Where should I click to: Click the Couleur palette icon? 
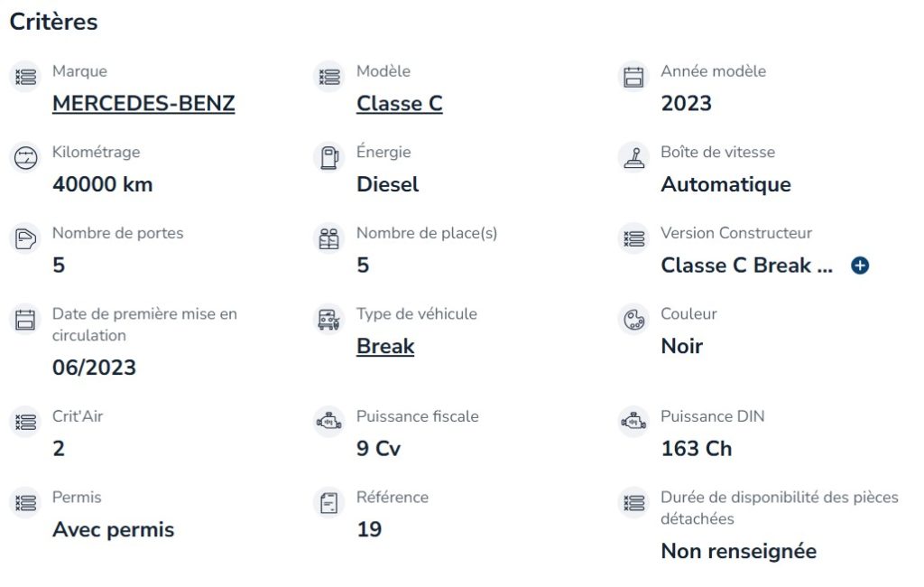coord(633,319)
